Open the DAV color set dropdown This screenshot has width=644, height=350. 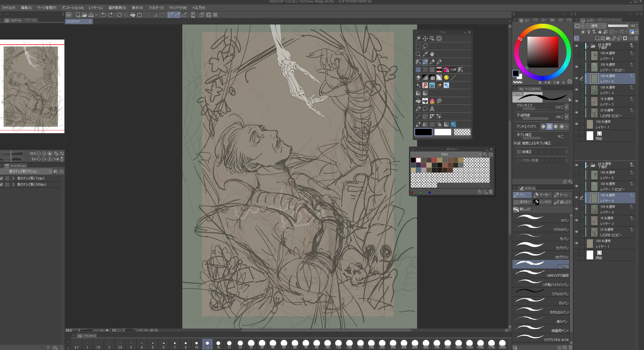(x=447, y=154)
